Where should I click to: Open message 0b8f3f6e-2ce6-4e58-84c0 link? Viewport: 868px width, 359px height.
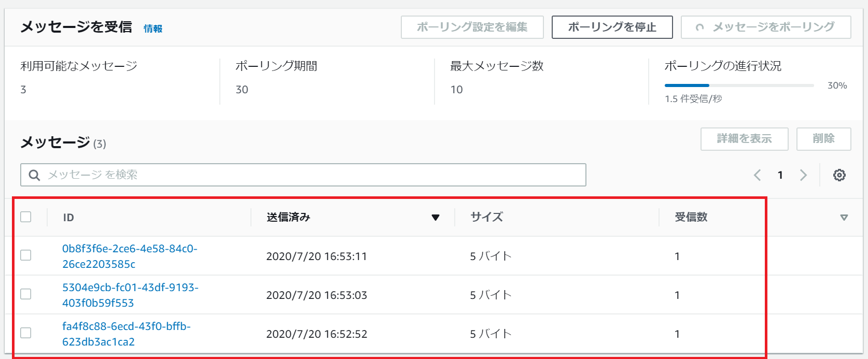(130, 256)
